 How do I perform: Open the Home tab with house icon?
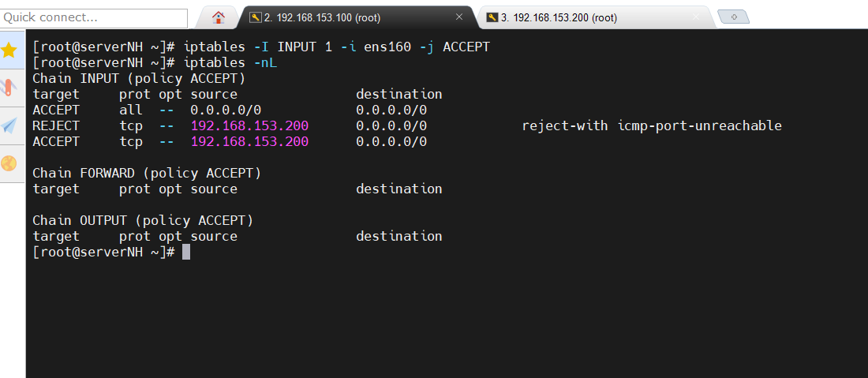tap(219, 17)
